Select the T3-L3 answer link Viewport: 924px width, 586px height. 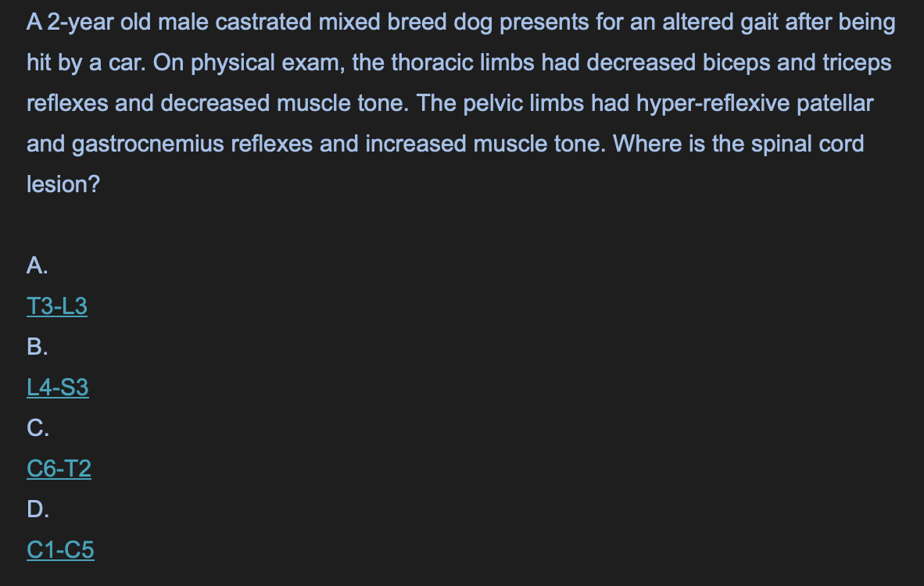tap(57, 306)
